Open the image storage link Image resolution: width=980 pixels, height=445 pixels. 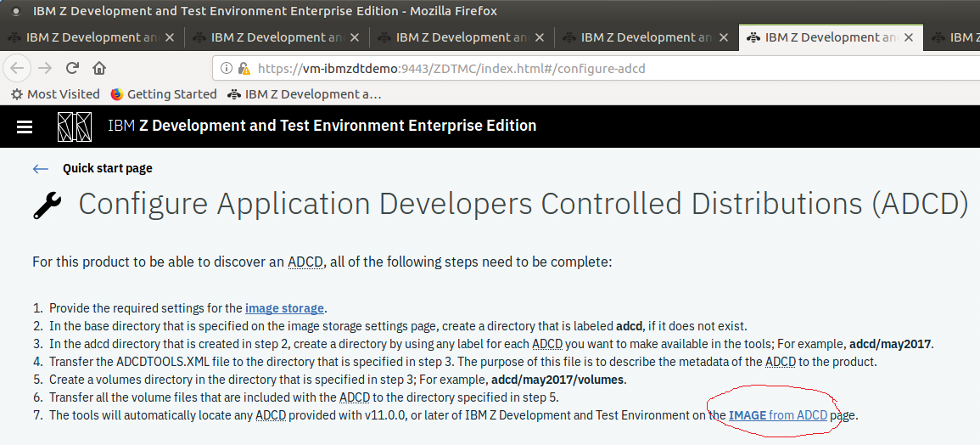point(284,308)
